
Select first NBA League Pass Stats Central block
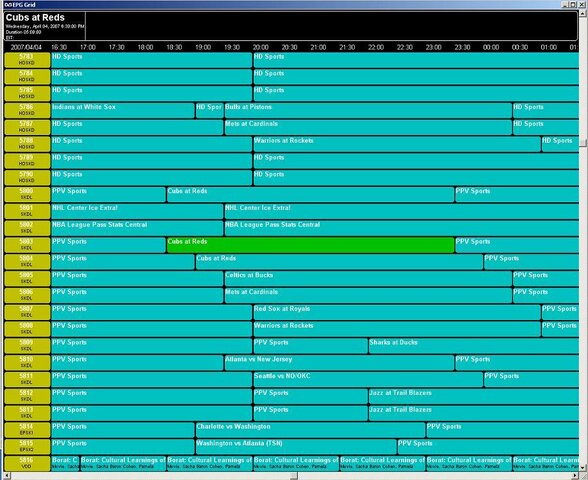point(137,228)
